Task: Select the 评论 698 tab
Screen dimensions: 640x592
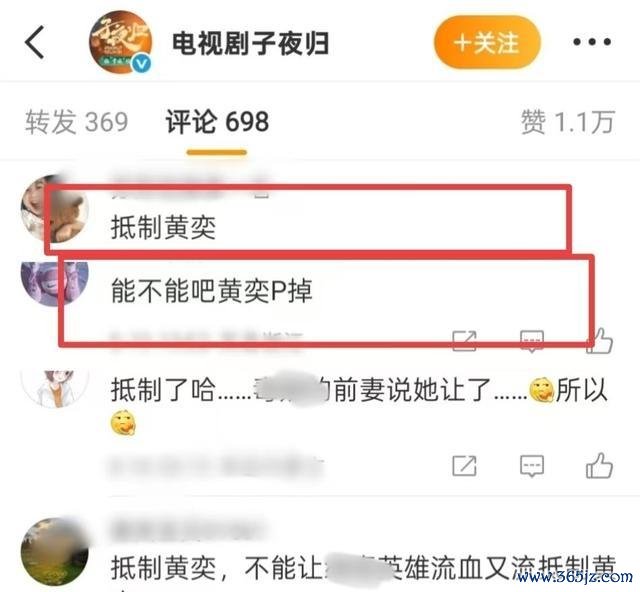Action: tap(217, 122)
